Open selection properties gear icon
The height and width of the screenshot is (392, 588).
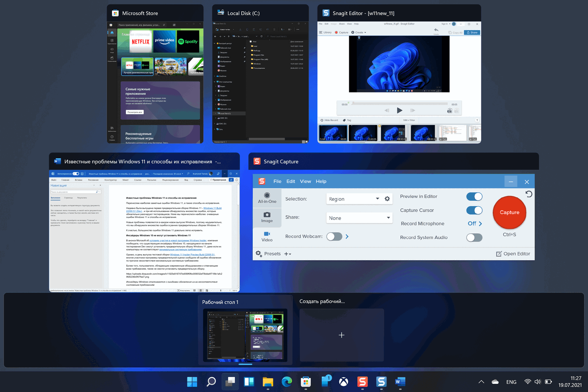387,199
